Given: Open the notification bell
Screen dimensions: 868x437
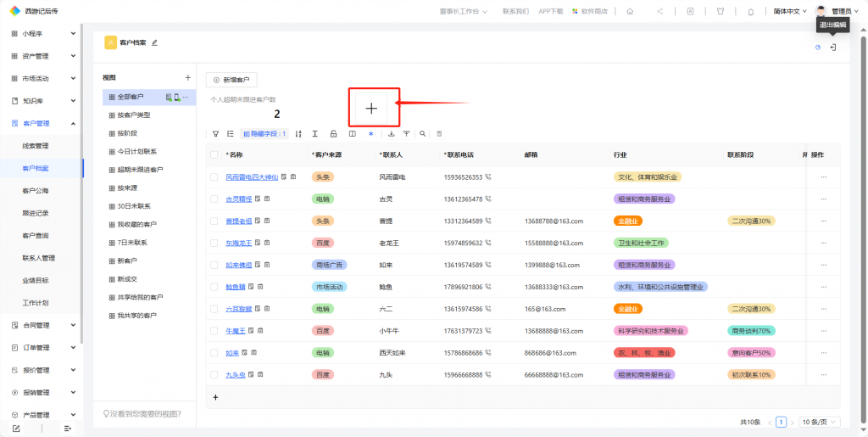Looking at the screenshot, I should 751,11.
